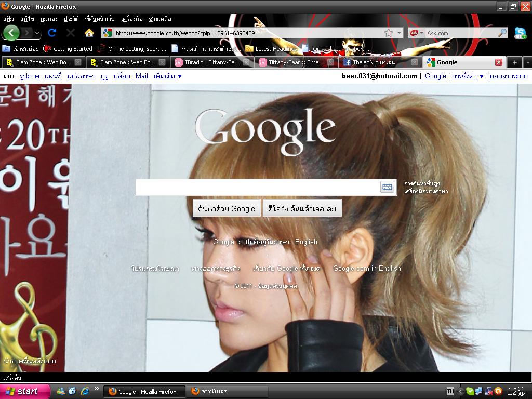Switch to ดาวน์โหลด Downloads taskbar window
This screenshot has height=399, width=532.
click(x=228, y=392)
